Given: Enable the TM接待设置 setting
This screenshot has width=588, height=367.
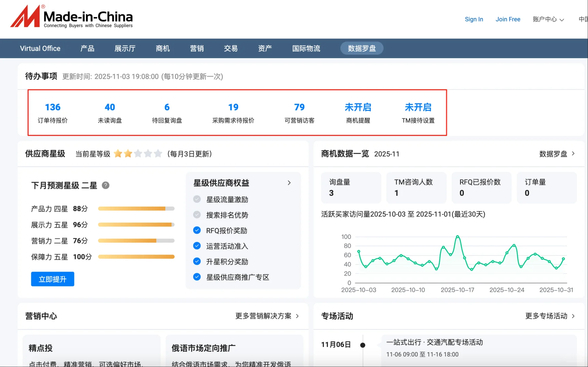Looking at the screenshot, I should coord(418,107).
